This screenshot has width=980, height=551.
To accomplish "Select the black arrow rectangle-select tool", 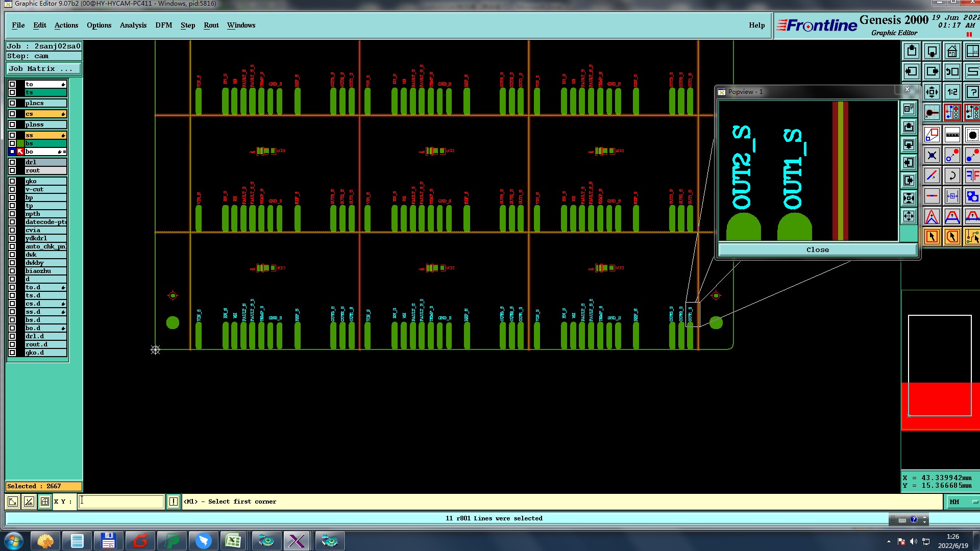I will [932, 237].
